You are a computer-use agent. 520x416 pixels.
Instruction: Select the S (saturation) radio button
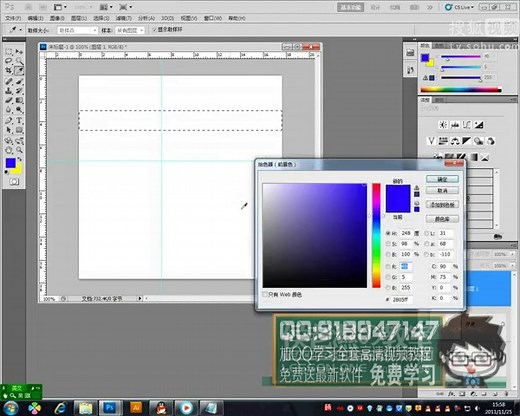[x=388, y=244]
